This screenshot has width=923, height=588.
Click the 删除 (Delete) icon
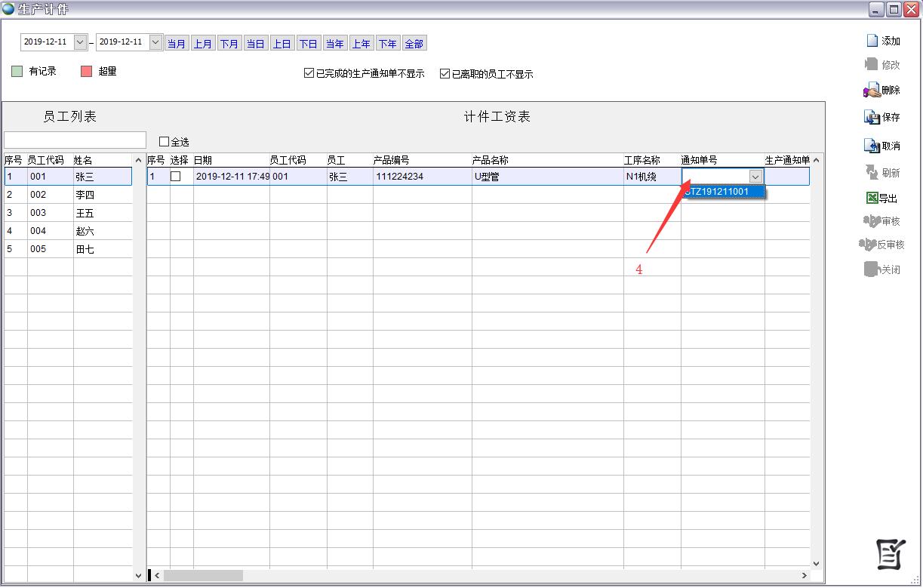click(872, 91)
